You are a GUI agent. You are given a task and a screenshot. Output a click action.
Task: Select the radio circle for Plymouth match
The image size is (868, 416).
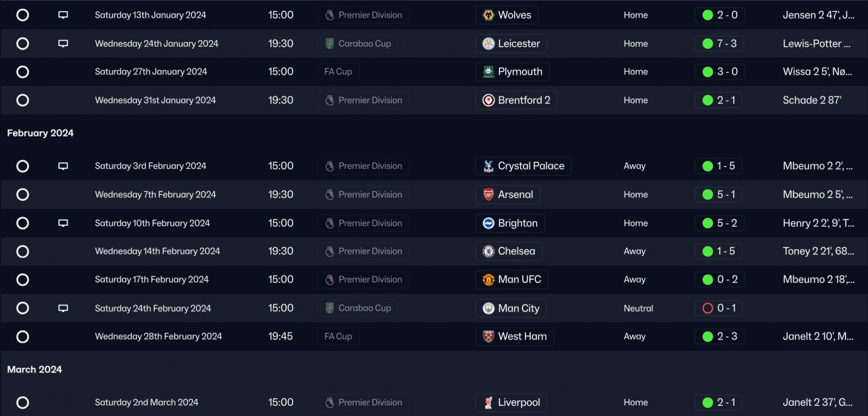[22, 72]
